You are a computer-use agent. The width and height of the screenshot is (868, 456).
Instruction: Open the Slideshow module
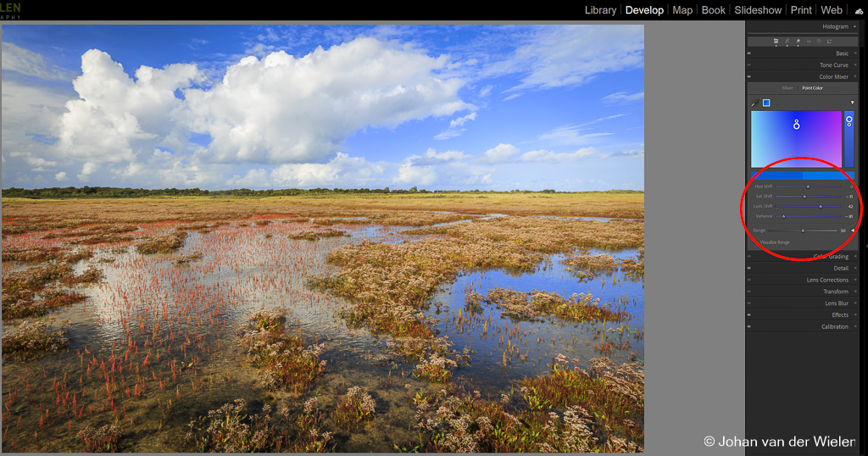758,10
